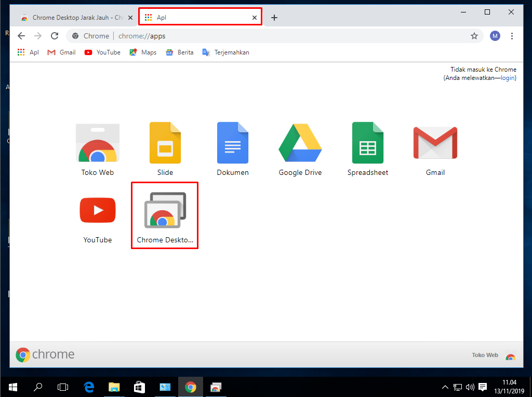Open network status tray icon
Image resolution: width=532 pixels, height=397 pixels.
click(x=458, y=387)
